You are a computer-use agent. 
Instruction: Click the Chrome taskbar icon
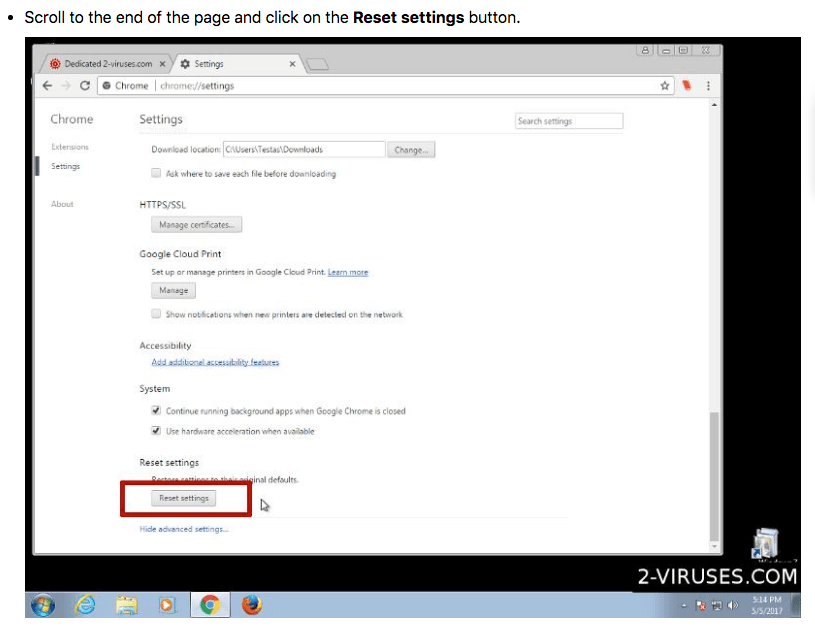tap(210, 605)
